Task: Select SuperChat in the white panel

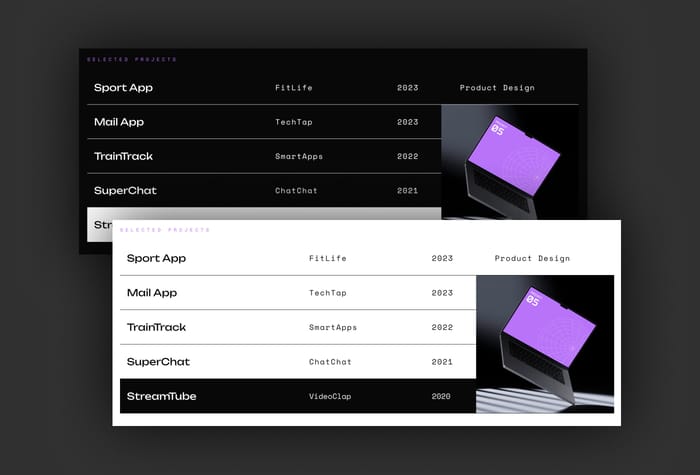Action: [158, 362]
